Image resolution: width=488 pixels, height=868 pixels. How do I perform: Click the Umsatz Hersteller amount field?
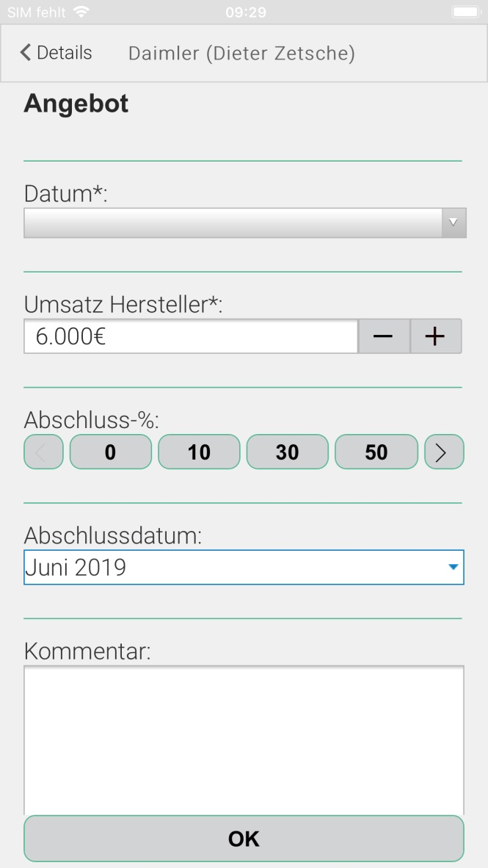[191, 336]
